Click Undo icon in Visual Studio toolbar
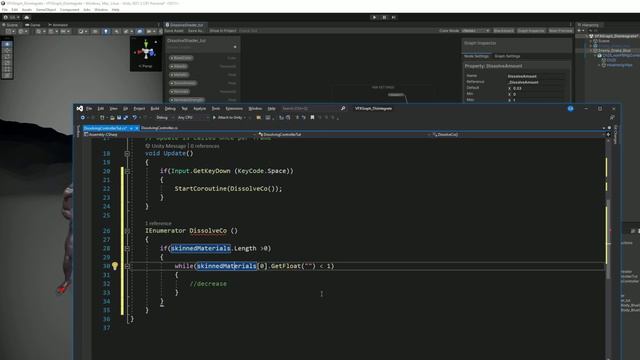This screenshot has width=640, height=360. pos(134,118)
